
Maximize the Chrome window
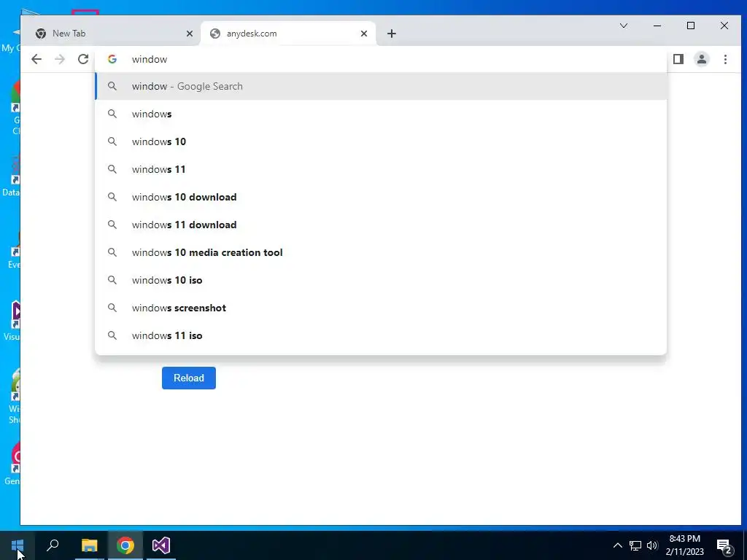(x=691, y=26)
